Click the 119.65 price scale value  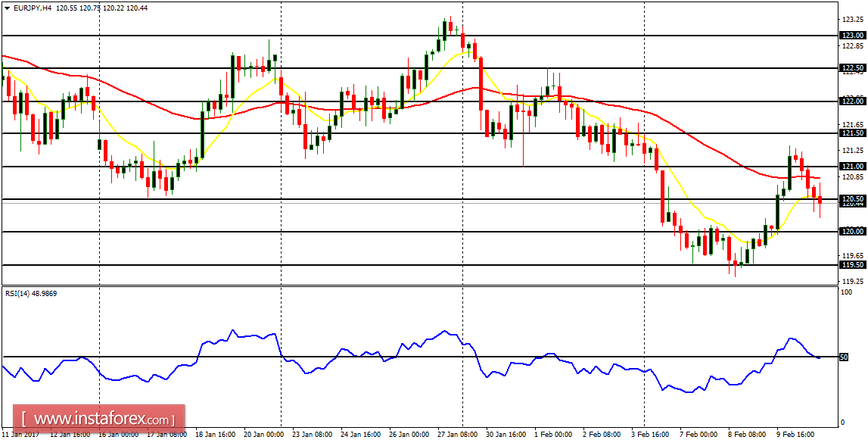(853, 256)
